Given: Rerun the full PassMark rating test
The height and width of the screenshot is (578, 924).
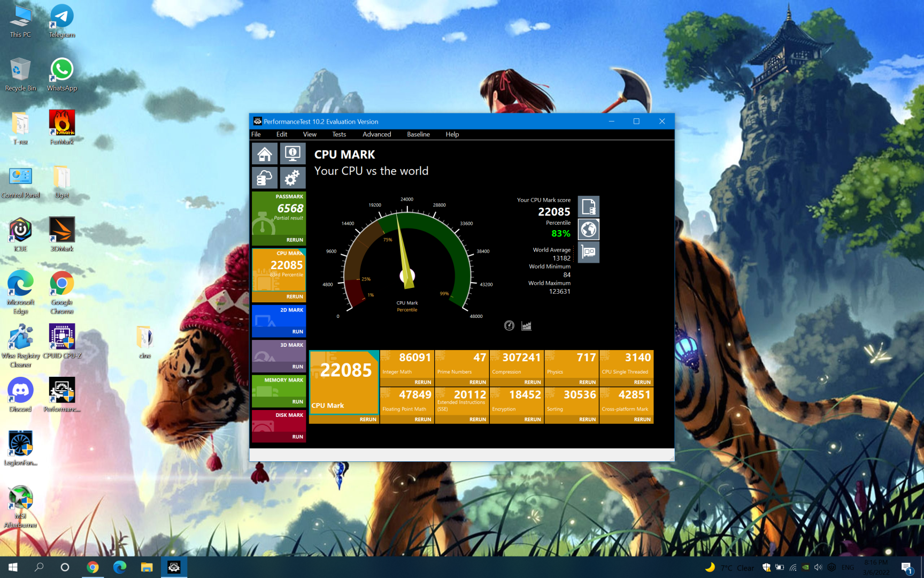Looking at the screenshot, I should click(295, 240).
